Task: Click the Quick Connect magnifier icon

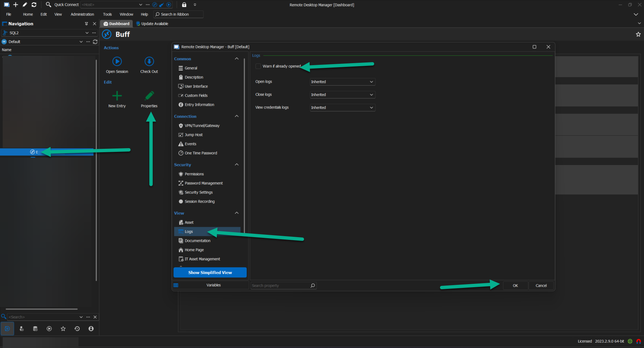Action: [x=48, y=5]
